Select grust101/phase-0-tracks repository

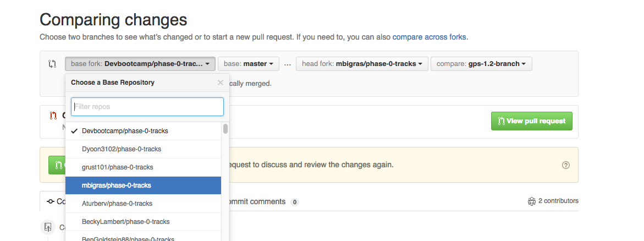click(x=144, y=167)
